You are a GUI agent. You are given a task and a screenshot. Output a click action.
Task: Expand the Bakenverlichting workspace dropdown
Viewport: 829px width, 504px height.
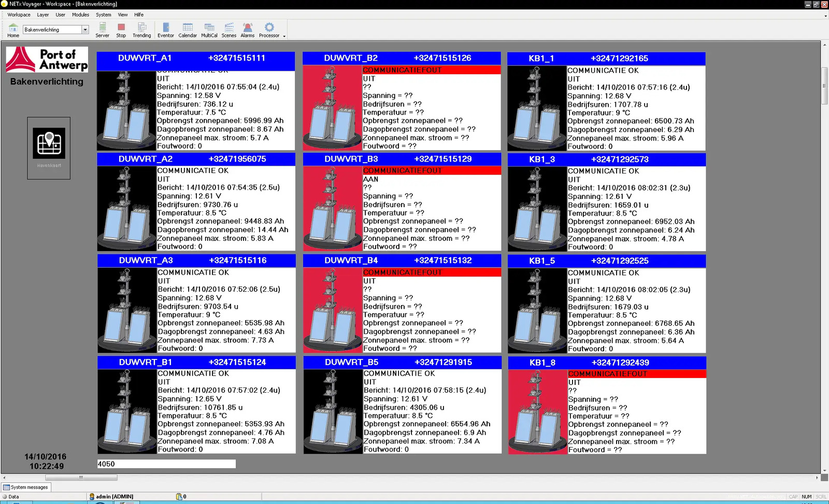point(85,30)
